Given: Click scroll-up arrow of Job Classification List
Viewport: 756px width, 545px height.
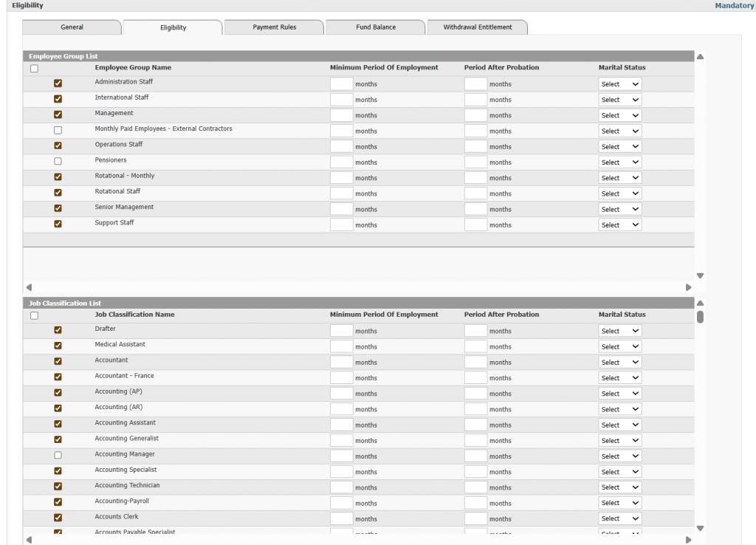Looking at the screenshot, I should [x=700, y=304].
